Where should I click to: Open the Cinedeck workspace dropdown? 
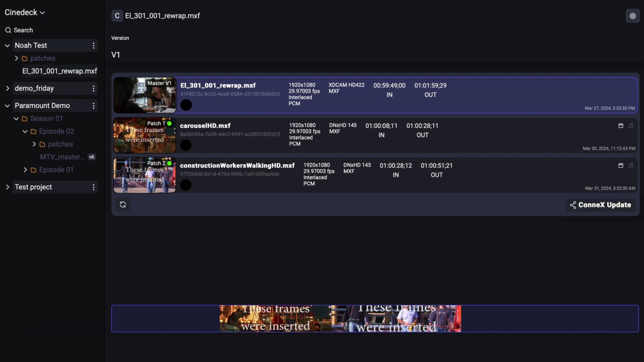25,13
